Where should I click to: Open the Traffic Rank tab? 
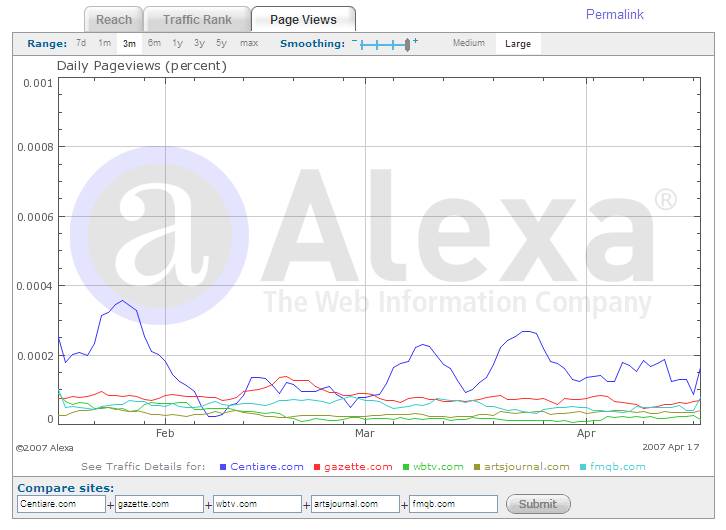197,19
